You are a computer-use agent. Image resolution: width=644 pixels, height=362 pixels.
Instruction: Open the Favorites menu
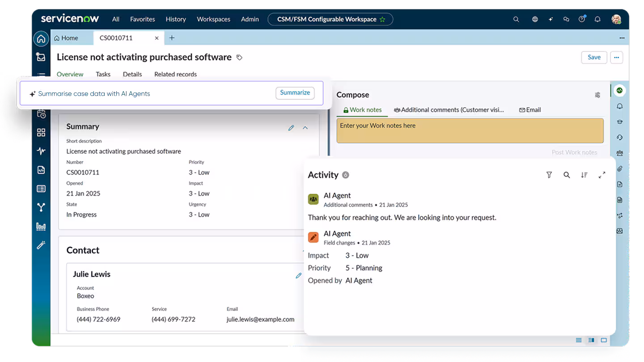143,19
